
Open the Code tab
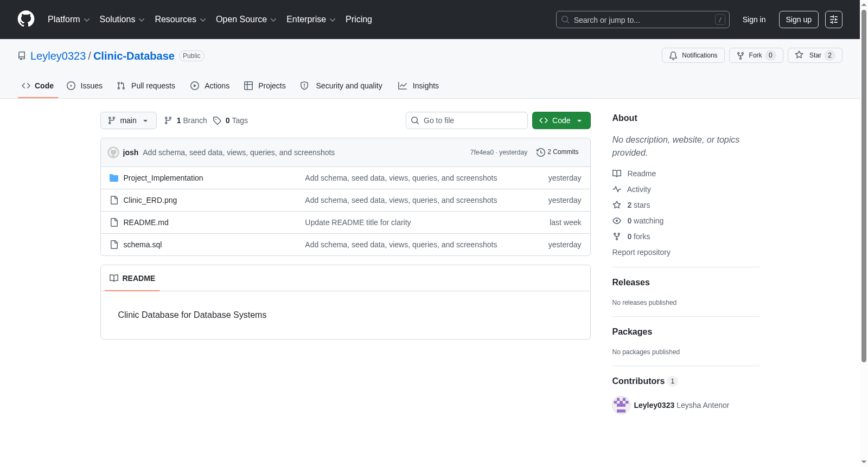click(38, 86)
